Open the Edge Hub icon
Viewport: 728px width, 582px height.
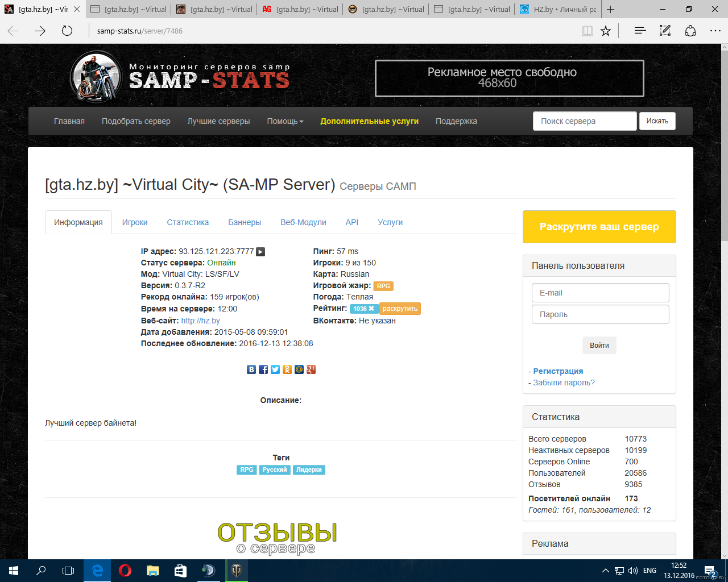tap(640, 31)
